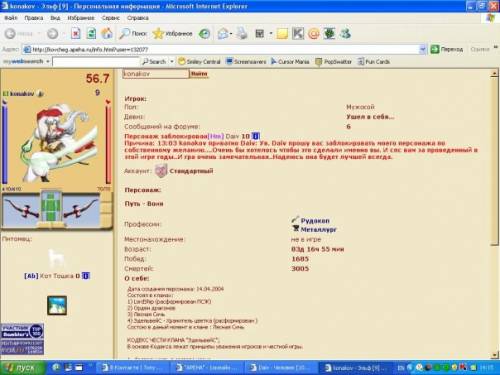Click the Search magnifier toolbar button
The height and width of the screenshot is (375, 500).
[133, 33]
